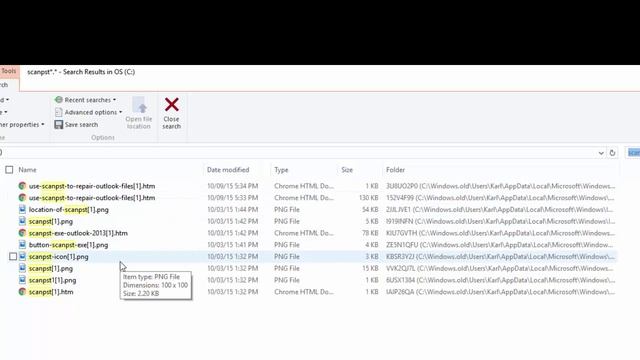
Task: Select file name location-of-scanpst[1].png
Action: [69, 209]
